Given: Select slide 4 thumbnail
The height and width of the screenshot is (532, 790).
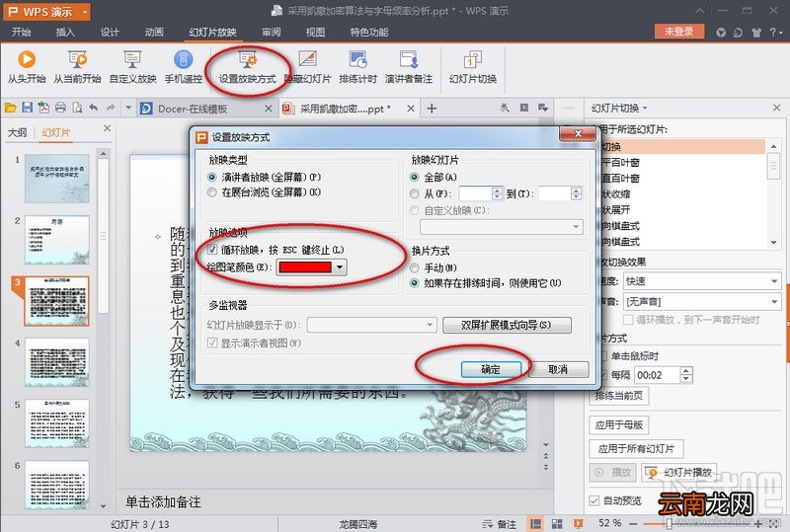Looking at the screenshot, I should [57, 362].
